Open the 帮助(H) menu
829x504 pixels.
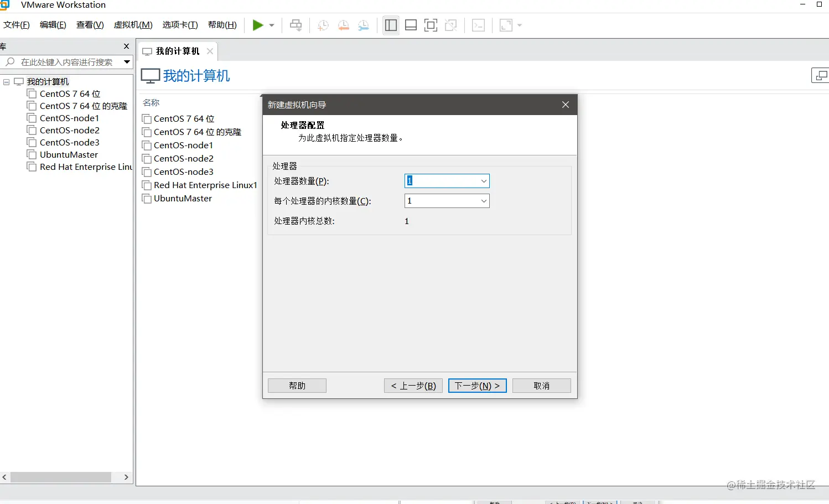coord(222,25)
